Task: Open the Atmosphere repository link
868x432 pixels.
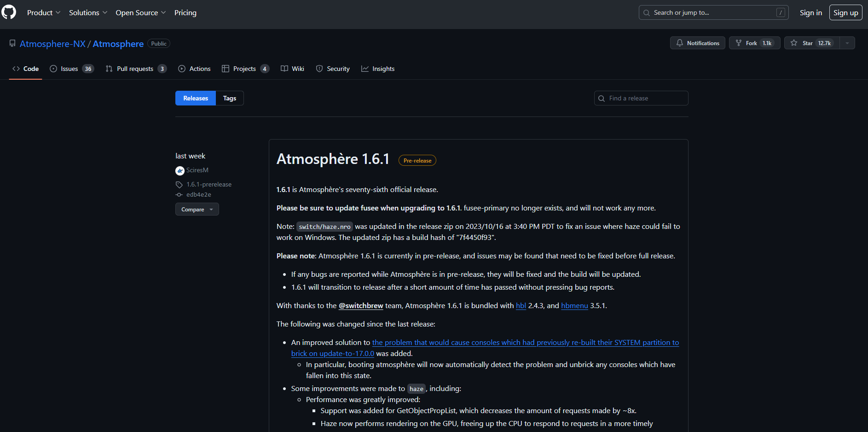Action: coord(118,44)
